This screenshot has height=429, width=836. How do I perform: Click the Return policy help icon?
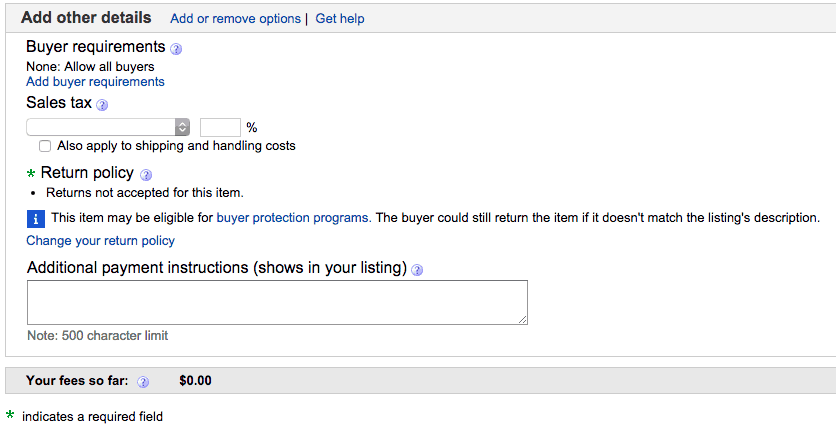(x=146, y=175)
